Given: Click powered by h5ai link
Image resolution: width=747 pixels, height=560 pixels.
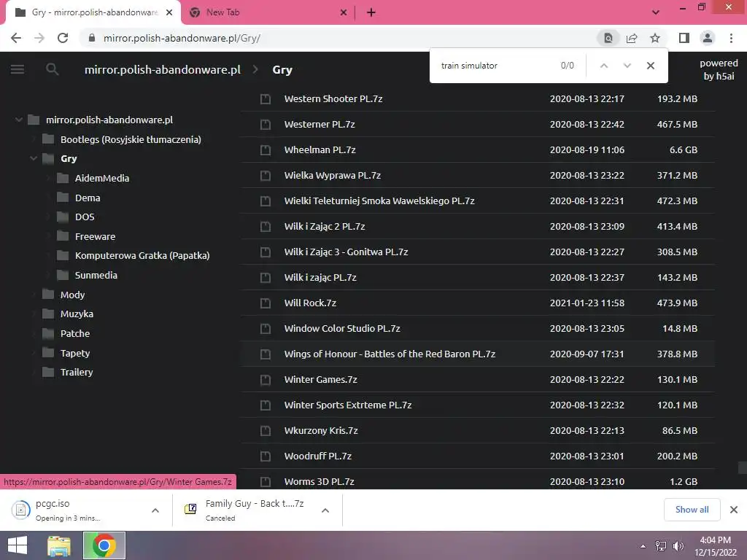Looking at the screenshot, I should tap(719, 69).
